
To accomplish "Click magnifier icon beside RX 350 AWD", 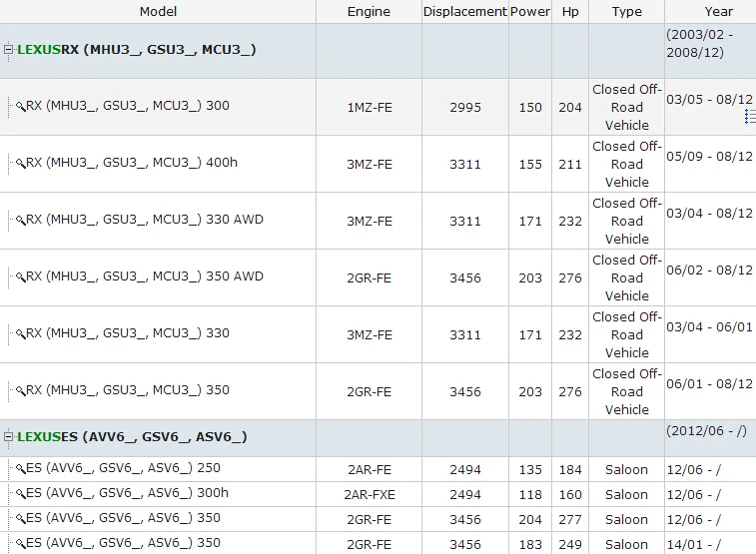I will click(20, 277).
